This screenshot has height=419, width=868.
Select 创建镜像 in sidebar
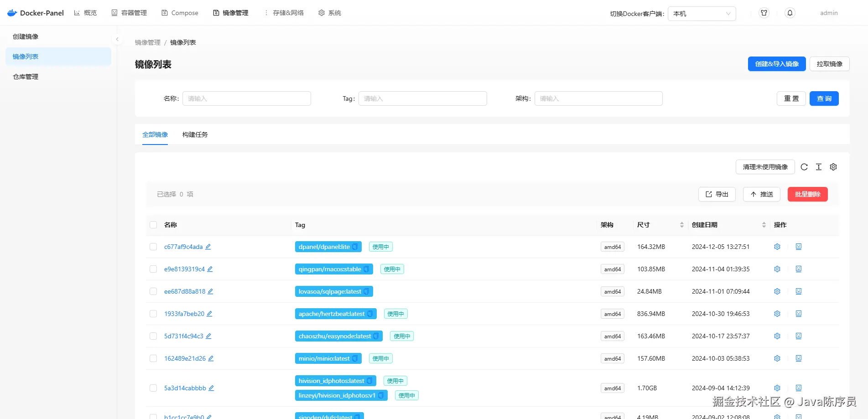click(x=58, y=36)
